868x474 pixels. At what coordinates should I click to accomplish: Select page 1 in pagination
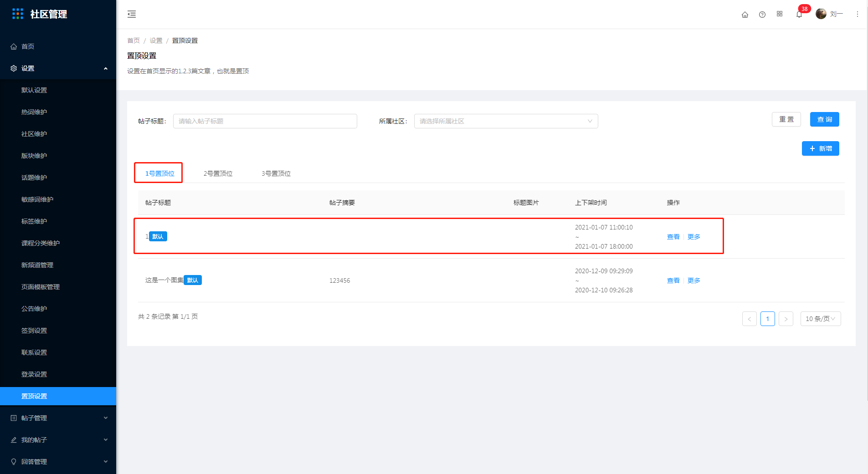pyautogui.click(x=767, y=319)
